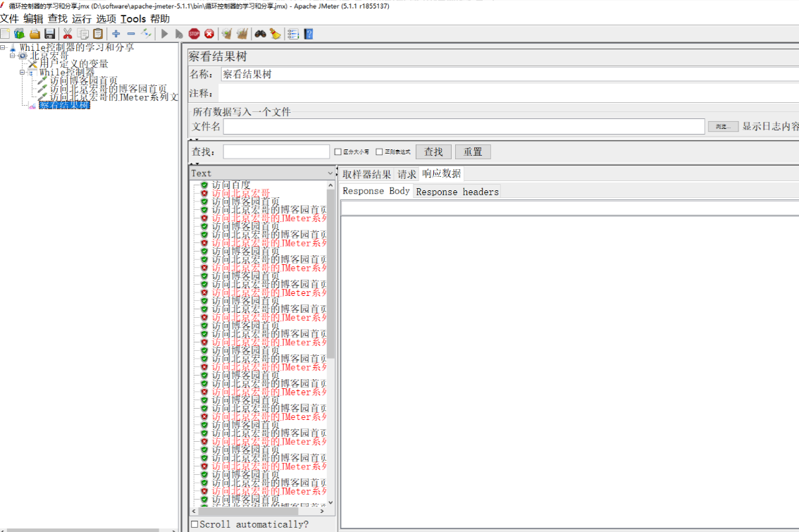Screen dimensions: 799x532
Task: Click the 查找 search button
Action: 433,152
